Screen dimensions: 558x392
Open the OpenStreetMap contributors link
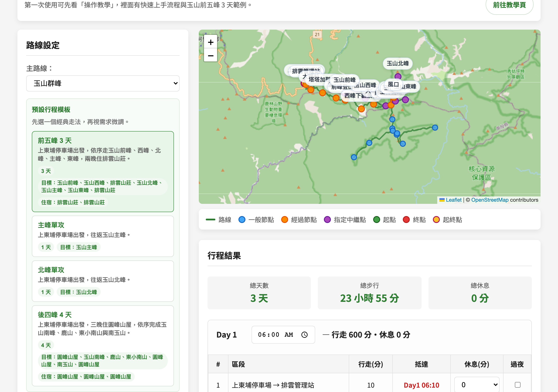tap(490, 200)
